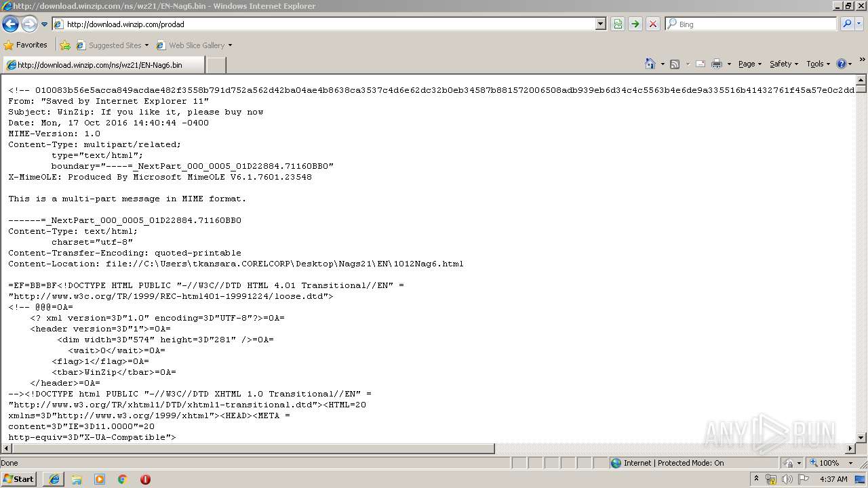Image resolution: width=868 pixels, height=488 pixels.
Task: Click the Home page icon
Action: (650, 64)
